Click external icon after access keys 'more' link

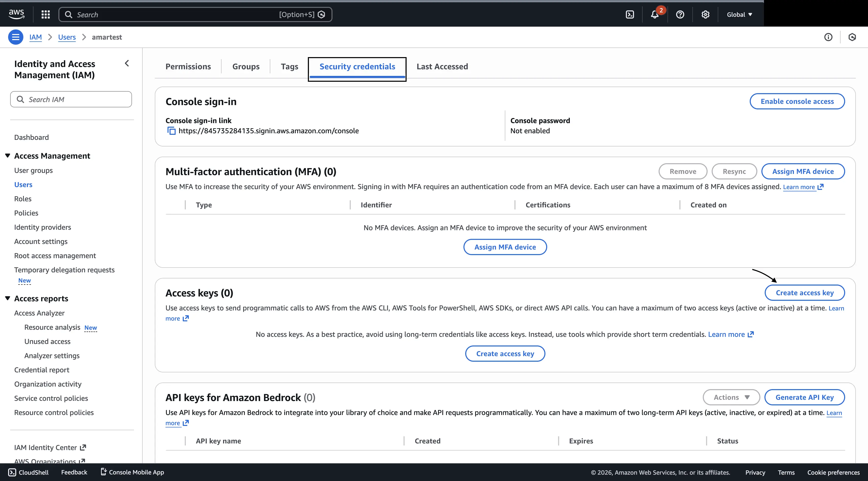186,318
